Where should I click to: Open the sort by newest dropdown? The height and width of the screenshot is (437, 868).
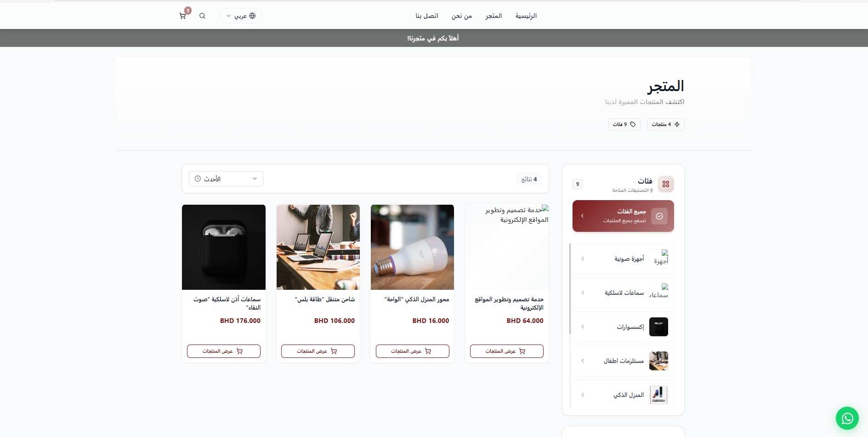[x=226, y=179]
